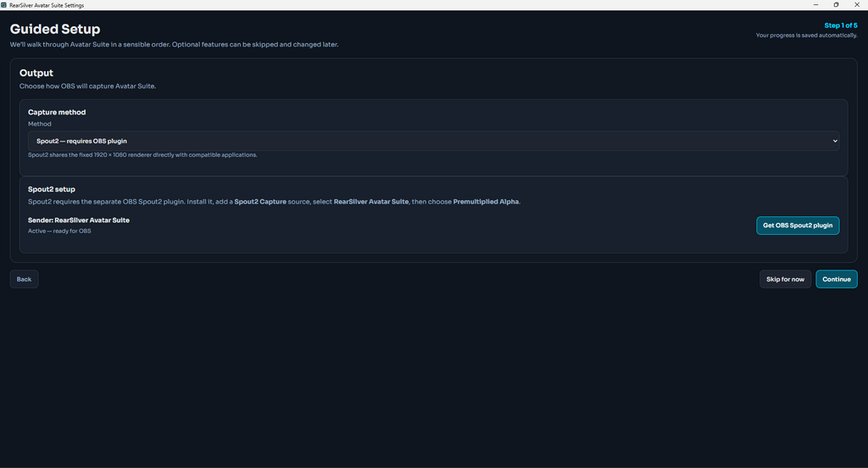The height and width of the screenshot is (468, 868).
Task: Click the RearSilver app icon in title bar
Action: [x=4, y=5]
